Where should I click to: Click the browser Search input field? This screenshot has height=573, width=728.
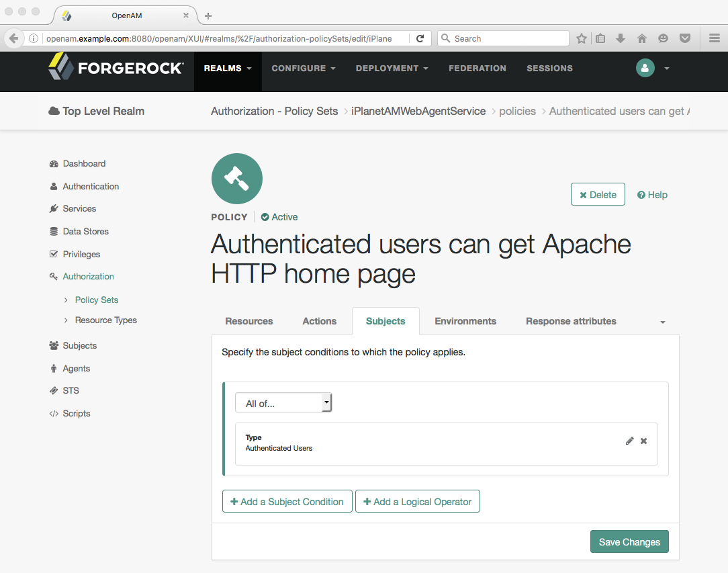tap(503, 38)
